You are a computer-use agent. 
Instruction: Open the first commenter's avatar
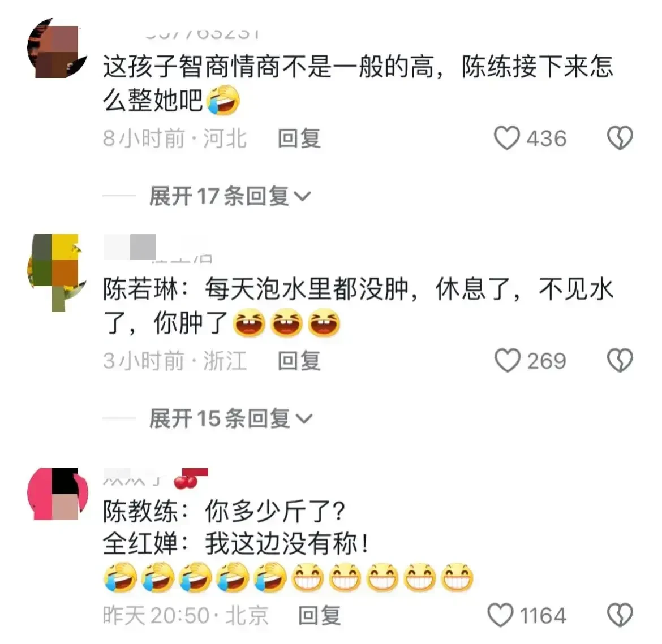[57, 48]
